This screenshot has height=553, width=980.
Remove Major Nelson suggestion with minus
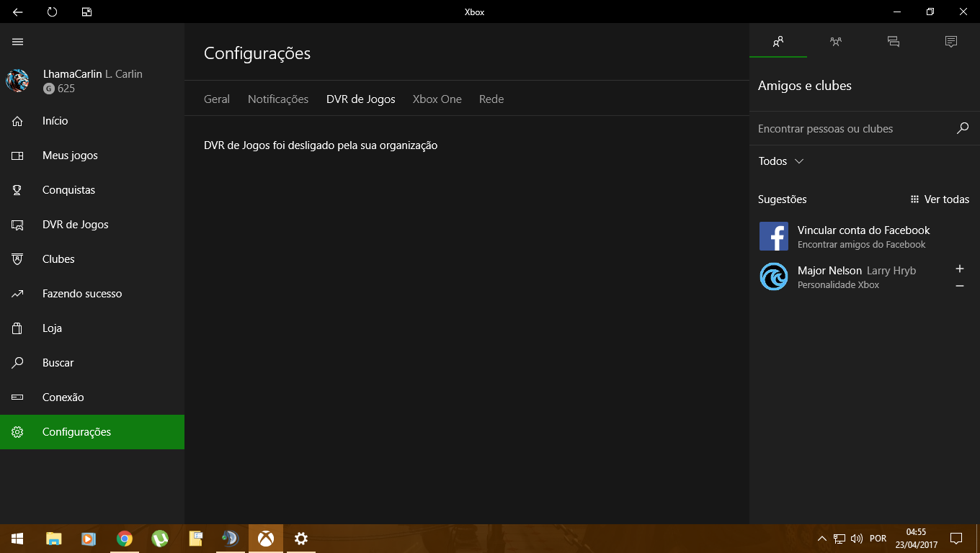(x=960, y=286)
